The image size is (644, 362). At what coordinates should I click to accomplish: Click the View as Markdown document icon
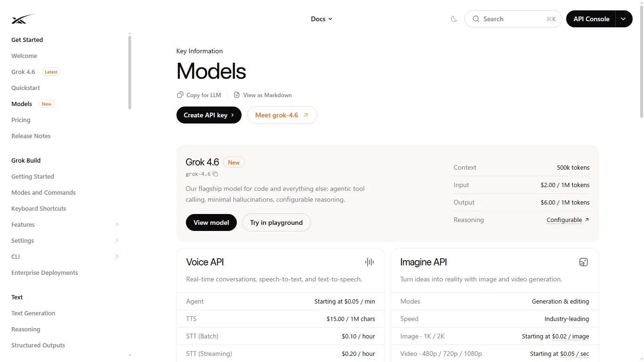(x=237, y=95)
